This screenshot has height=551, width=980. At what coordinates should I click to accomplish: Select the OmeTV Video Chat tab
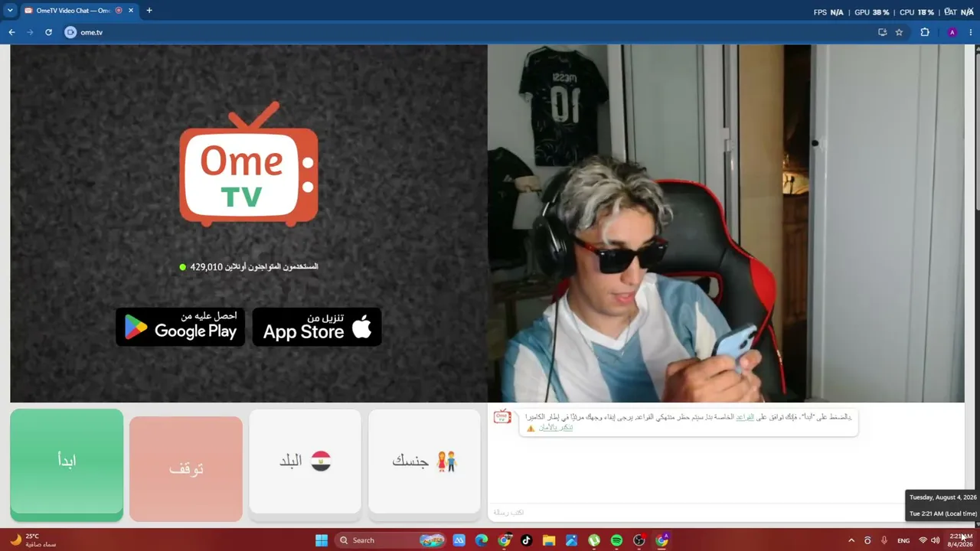[73, 11]
